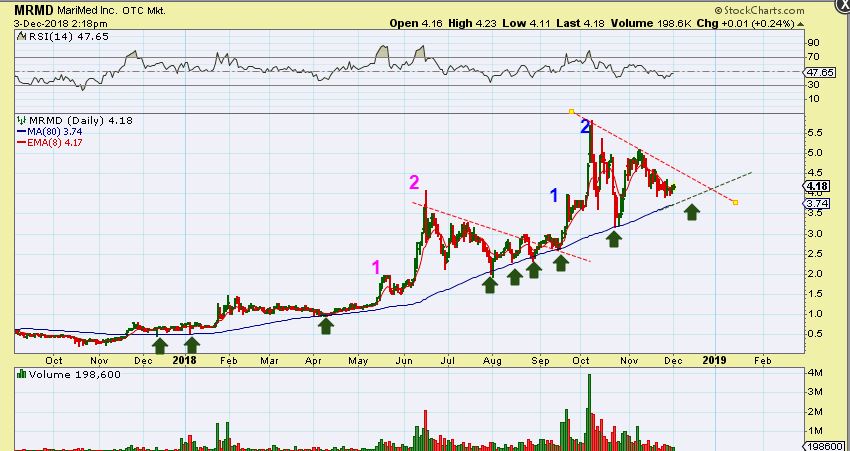Click the 5.5 price axis label
Image resolution: width=850 pixels, height=451 pixels.
[815, 133]
